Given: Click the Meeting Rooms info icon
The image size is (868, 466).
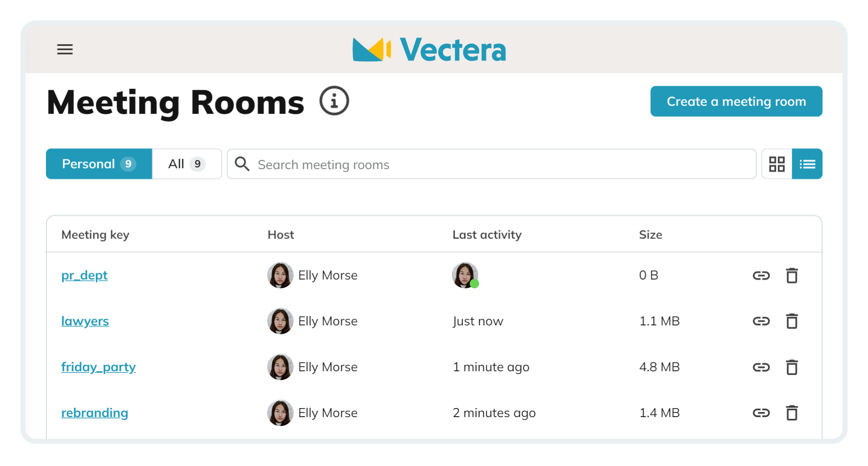Looking at the screenshot, I should coord(334,101).
